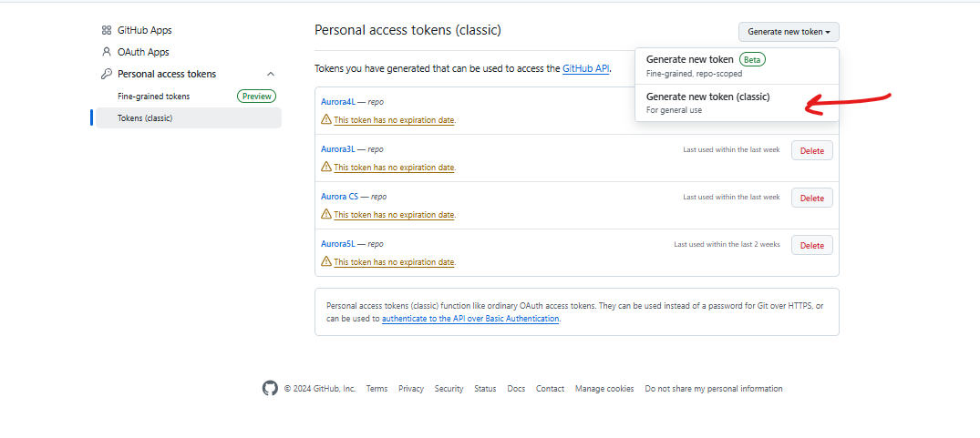Click the GitHub Apps grid icon
The width and height of the screenshot is (980, 438).
click(107, 30)
